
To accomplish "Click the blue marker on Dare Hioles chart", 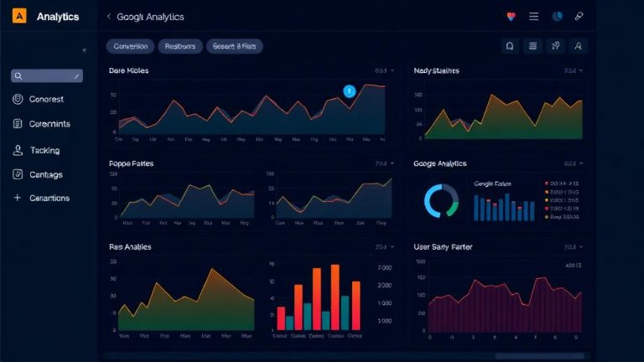I will point(350,91).
